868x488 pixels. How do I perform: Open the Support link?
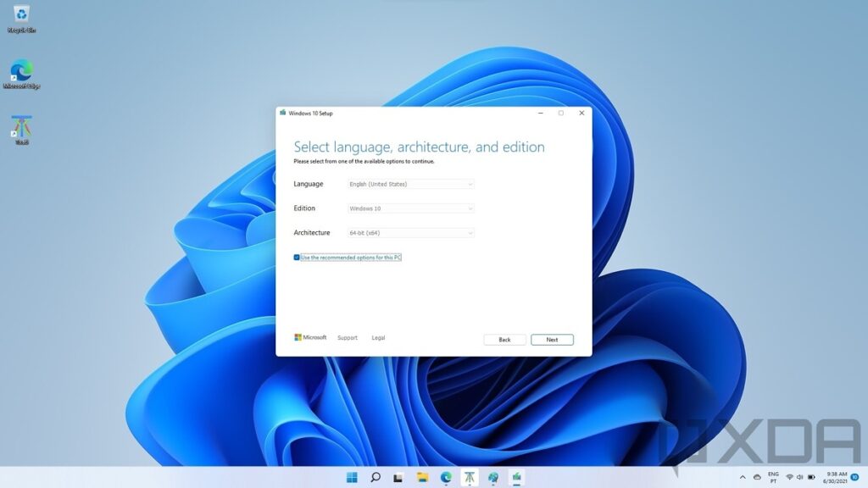(348, 338)
